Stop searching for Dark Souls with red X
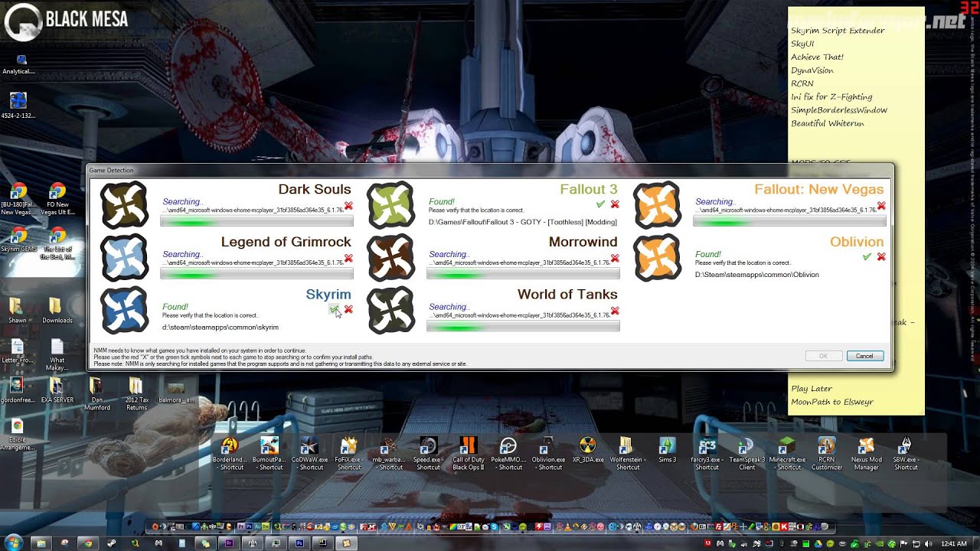The image size is (980, 551). pos(348,206)
